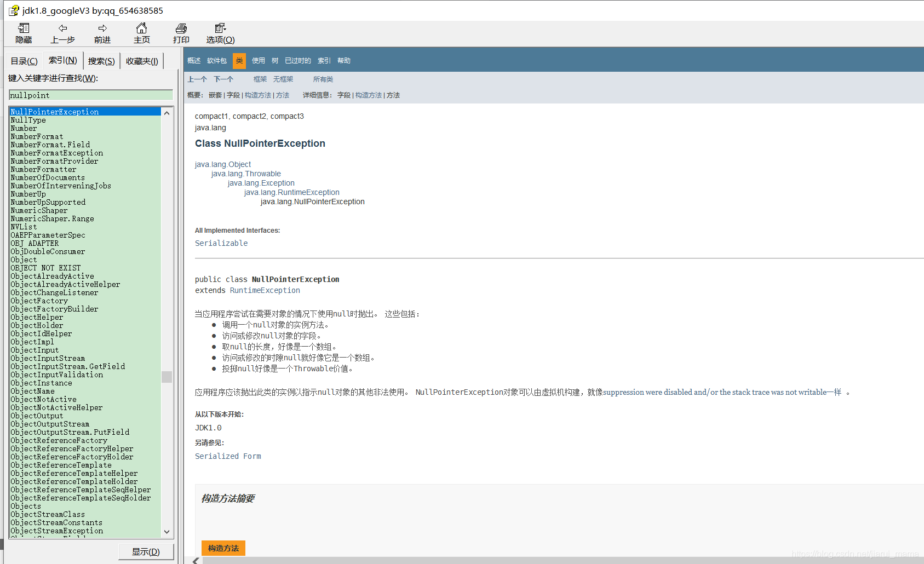The width and height of the screenshot is (924, 564).
Task: Jump to 构造方法 in the 详细信息 detail row
Action: (369, 95)
